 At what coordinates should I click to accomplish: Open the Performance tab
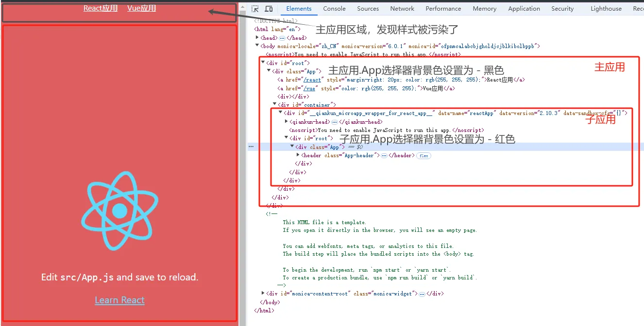pos(443,9)
